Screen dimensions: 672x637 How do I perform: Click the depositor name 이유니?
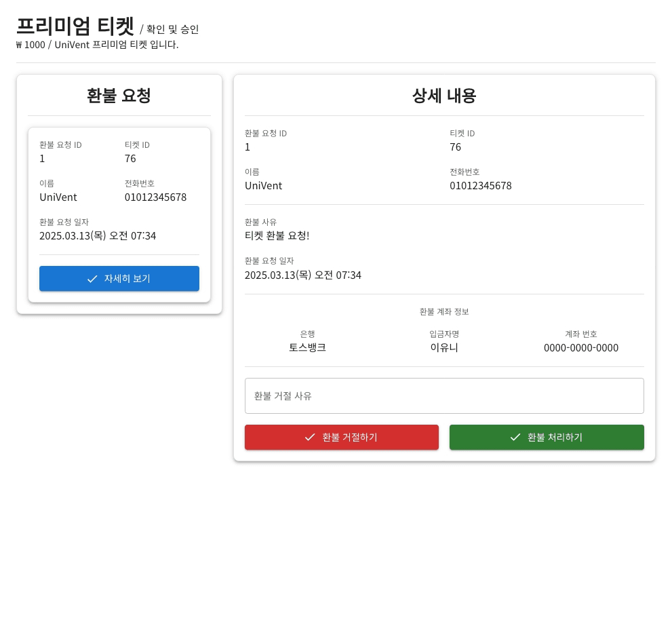[444, 347]
